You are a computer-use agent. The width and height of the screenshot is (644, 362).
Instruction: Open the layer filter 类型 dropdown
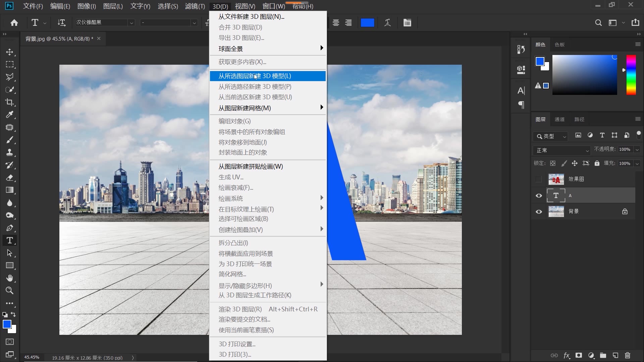click(x=550, y=136)
